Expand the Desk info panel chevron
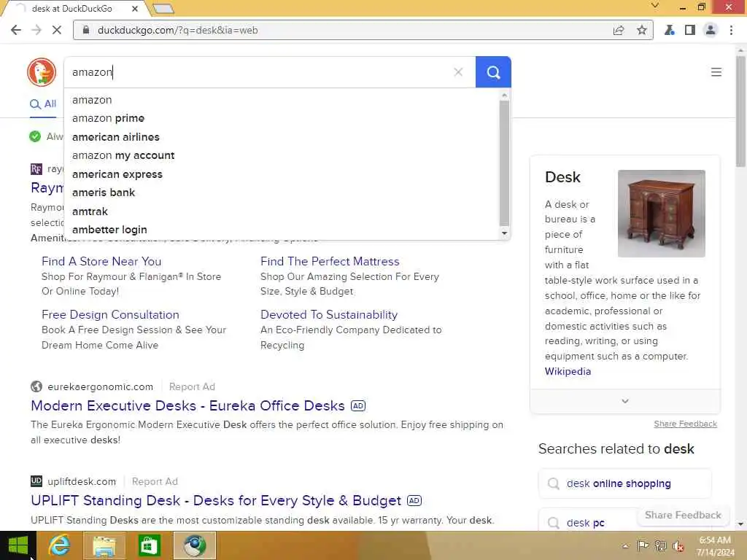The height and width of the screenshot is (560, 747). coord(625,402)
